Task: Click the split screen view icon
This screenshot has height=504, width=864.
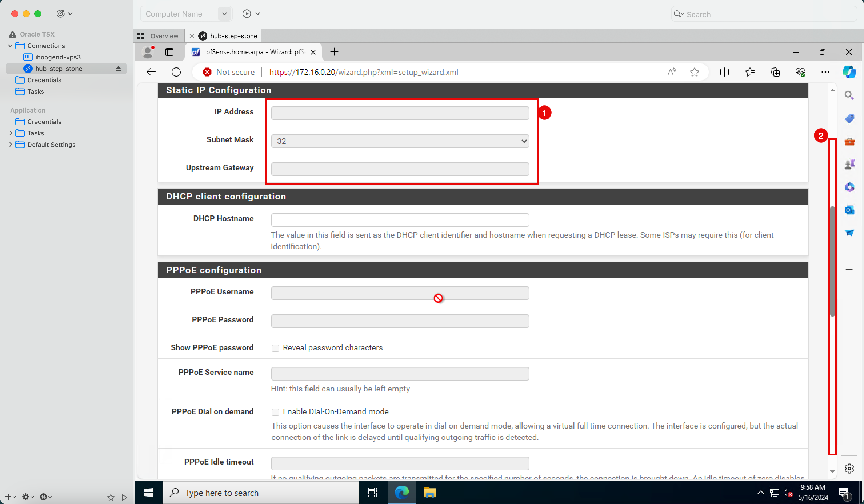Action: pyautogui.click(x=724, y=72)
